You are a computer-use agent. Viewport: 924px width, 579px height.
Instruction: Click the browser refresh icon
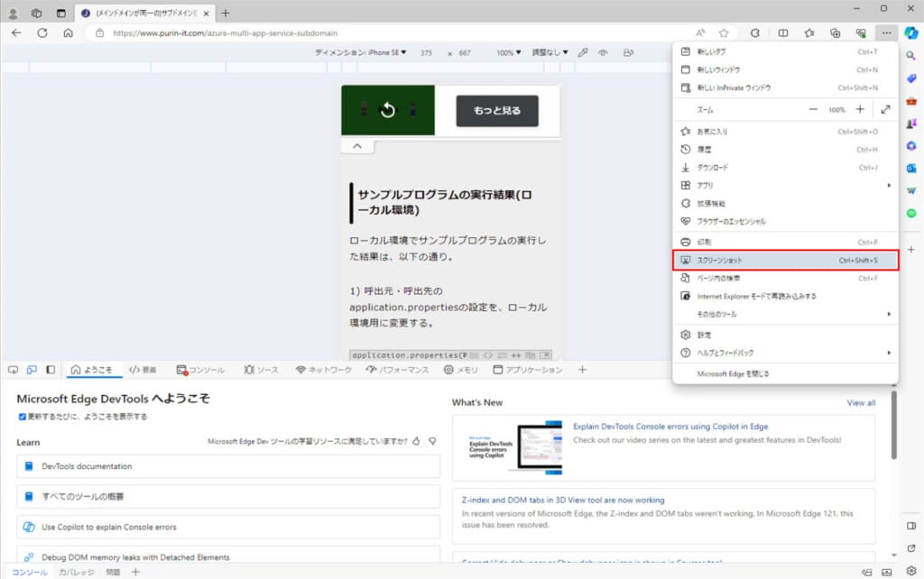coord(42,32)
